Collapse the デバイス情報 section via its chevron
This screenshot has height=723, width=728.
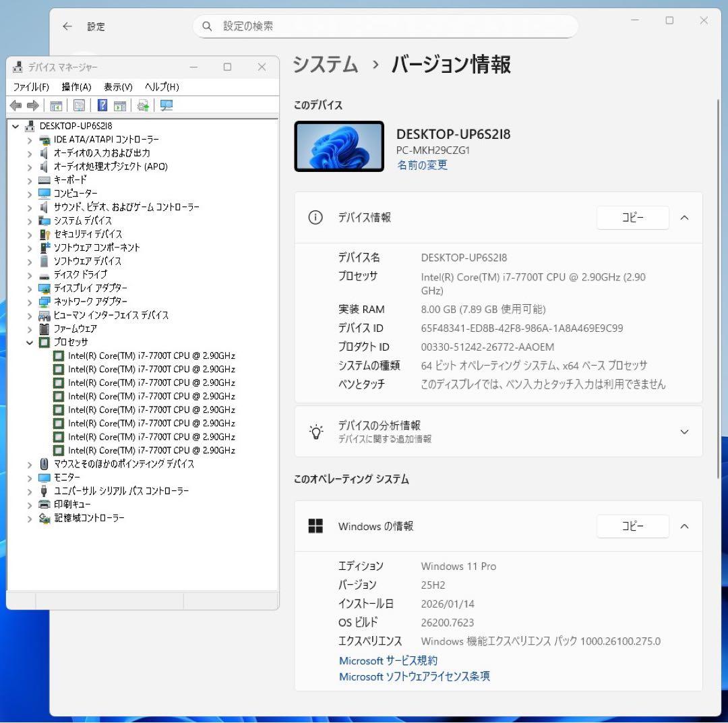pyautogui.click(x=684, y=218)
